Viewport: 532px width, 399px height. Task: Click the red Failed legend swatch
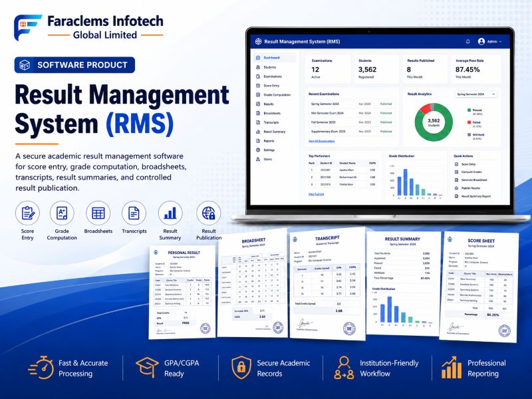click(469, 122)
